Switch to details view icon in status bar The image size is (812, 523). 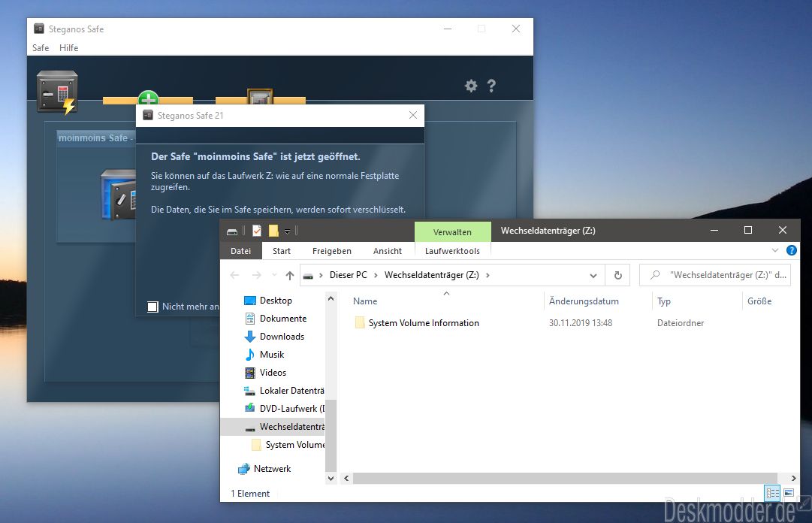[772, 493]
